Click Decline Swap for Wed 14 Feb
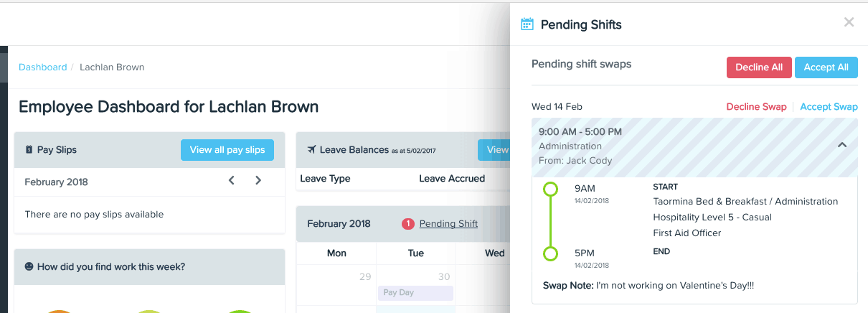 coord(756,107)
